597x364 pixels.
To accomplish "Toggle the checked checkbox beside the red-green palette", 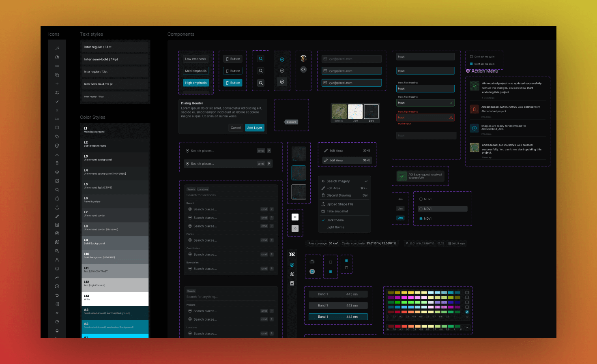I will coord(467,312).
